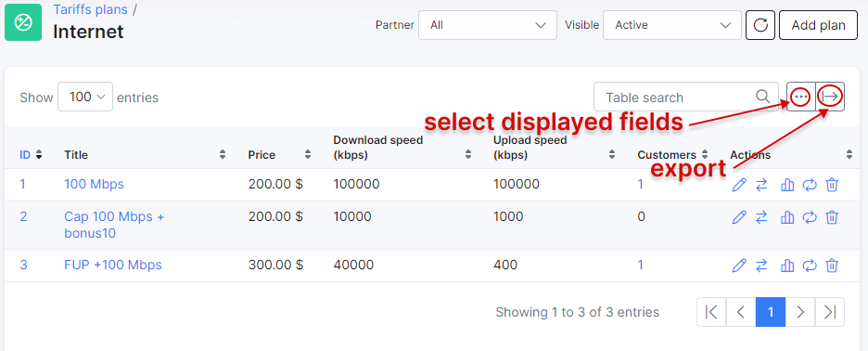Click the swap arrows for Cap 100 Mbps + bonus10
Screen dimensions: 868x351
pos(761,217)
